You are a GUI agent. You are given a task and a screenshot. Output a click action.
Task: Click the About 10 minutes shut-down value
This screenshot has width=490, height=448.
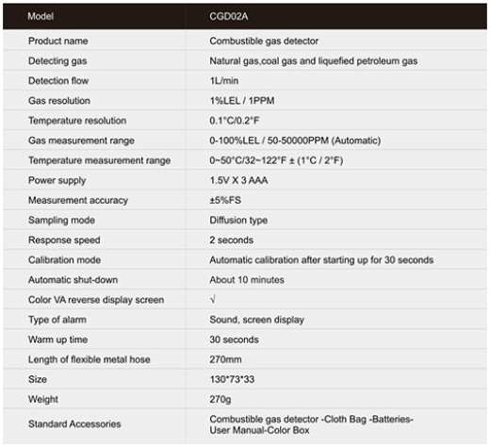(x=247, y=280)
